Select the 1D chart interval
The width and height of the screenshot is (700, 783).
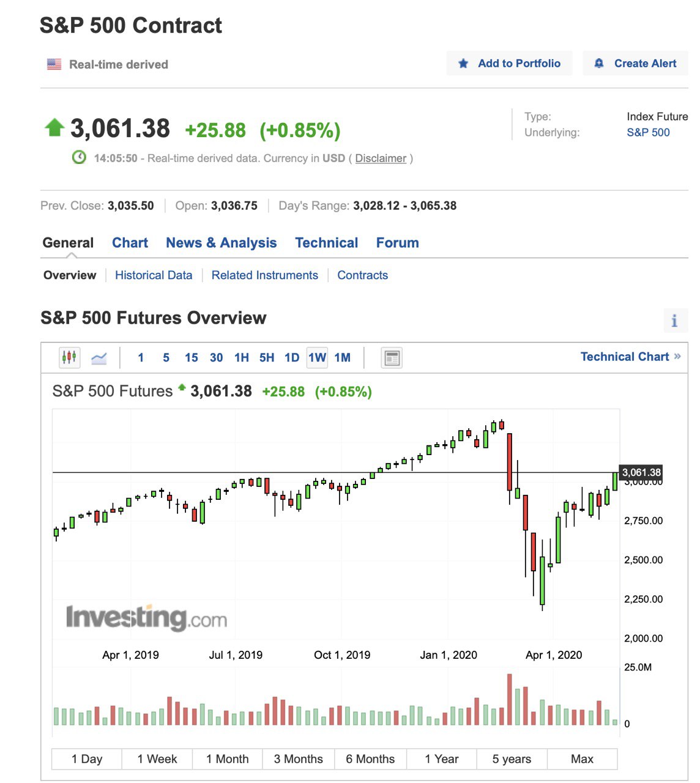pyautogui.click(x=292, y=358)
